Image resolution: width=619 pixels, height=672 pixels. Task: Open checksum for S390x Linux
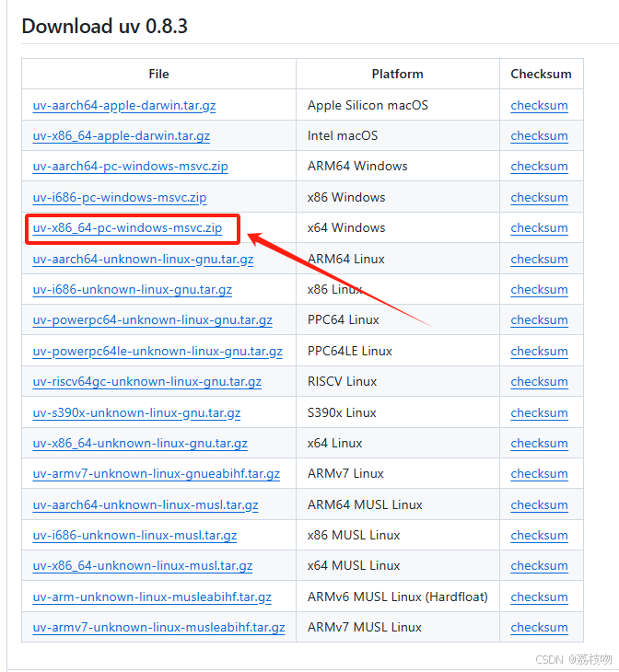click(539, 413)
